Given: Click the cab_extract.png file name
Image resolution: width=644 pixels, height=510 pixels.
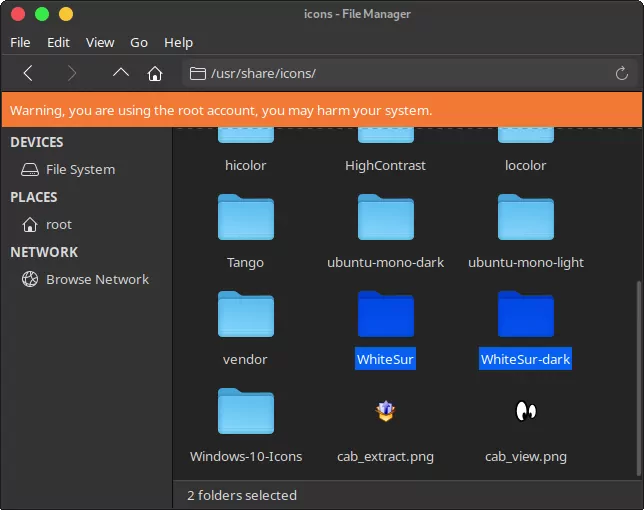Looking at the screenshot, I should tap(385, 457).
